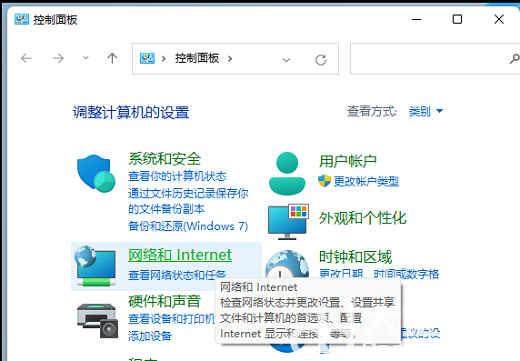Click the Back navigation arrow
The height and width of the screenshot is (361, 520).
tap(26, 59)
